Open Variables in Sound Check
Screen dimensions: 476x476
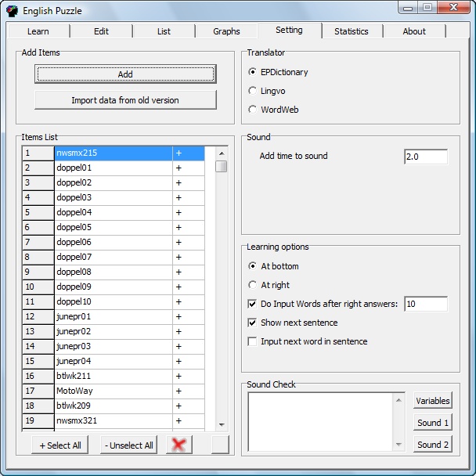click(x=433, y=401)
